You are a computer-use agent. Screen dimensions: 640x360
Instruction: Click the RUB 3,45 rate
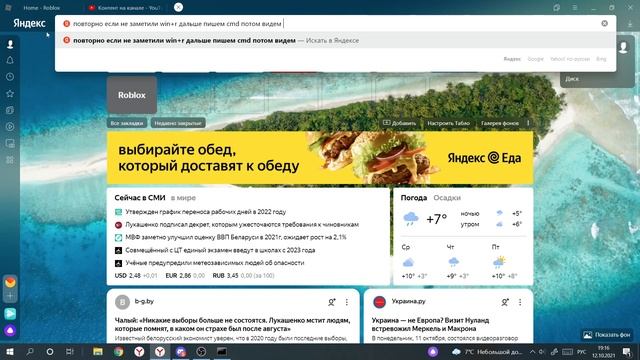[x=243, y=276]
